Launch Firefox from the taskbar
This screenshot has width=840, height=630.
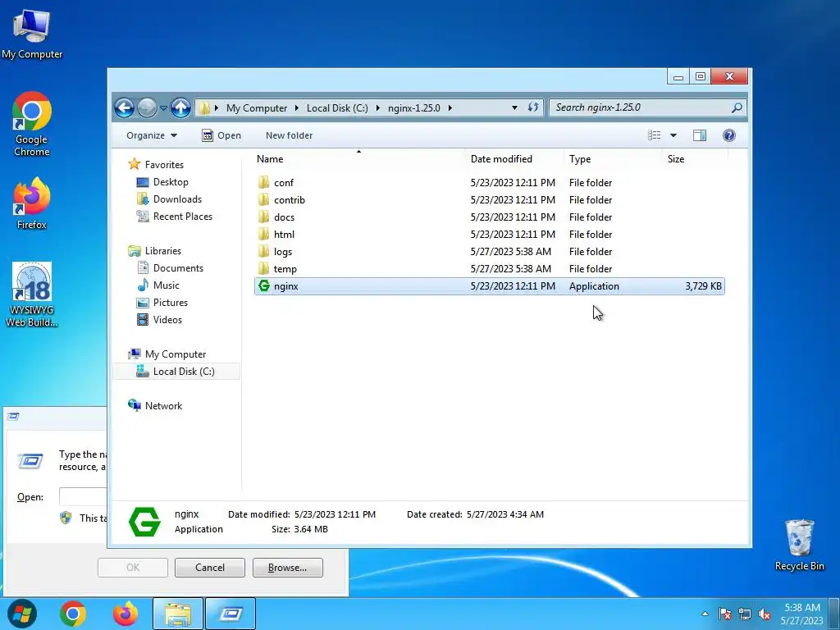[x=125, y=614]
